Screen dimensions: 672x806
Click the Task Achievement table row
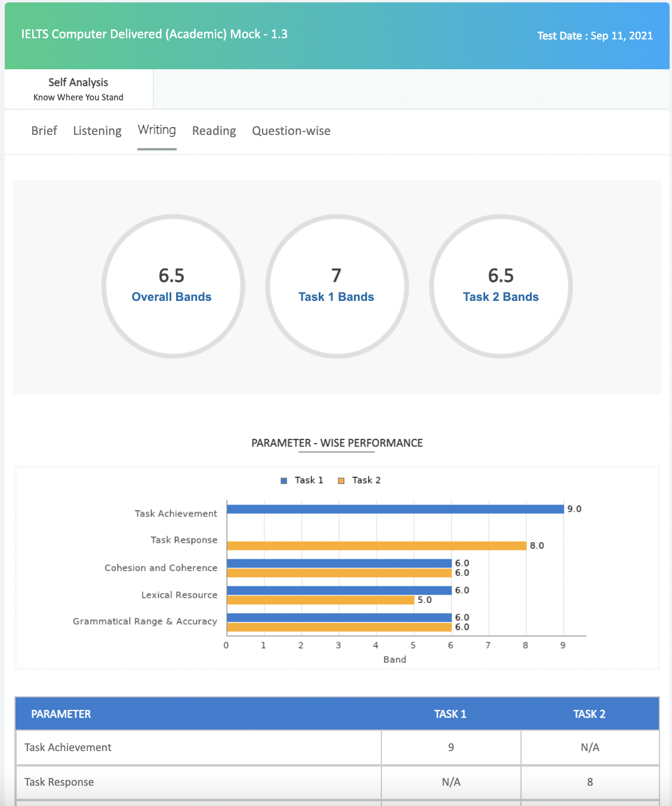pyautogui.click(x=197, y=747)
